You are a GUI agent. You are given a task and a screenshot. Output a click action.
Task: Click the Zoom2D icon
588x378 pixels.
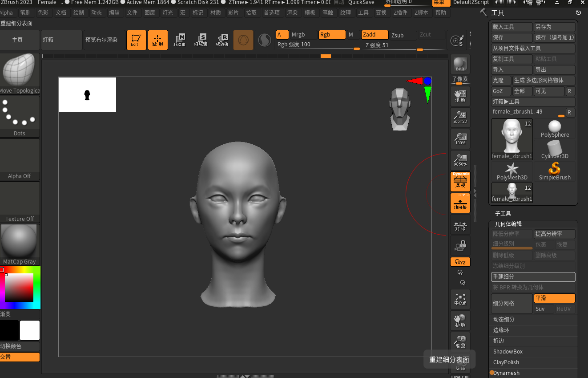(460, 118)
